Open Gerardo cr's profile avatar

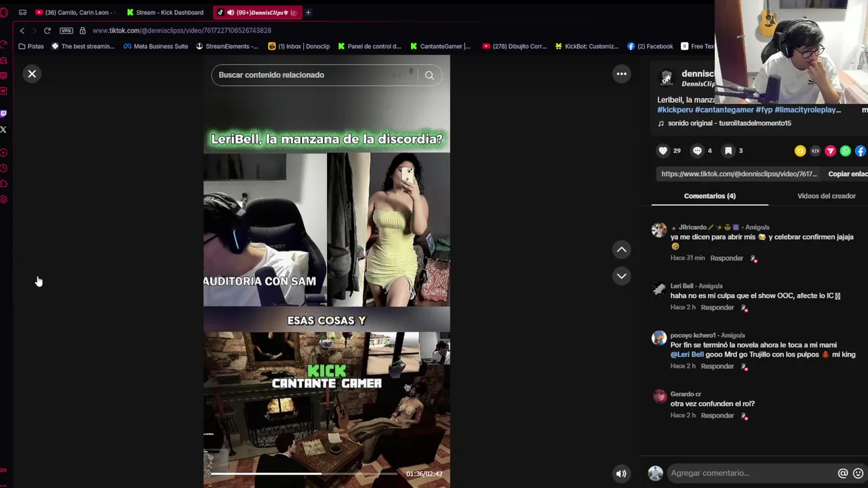click(x=659, y=397)
